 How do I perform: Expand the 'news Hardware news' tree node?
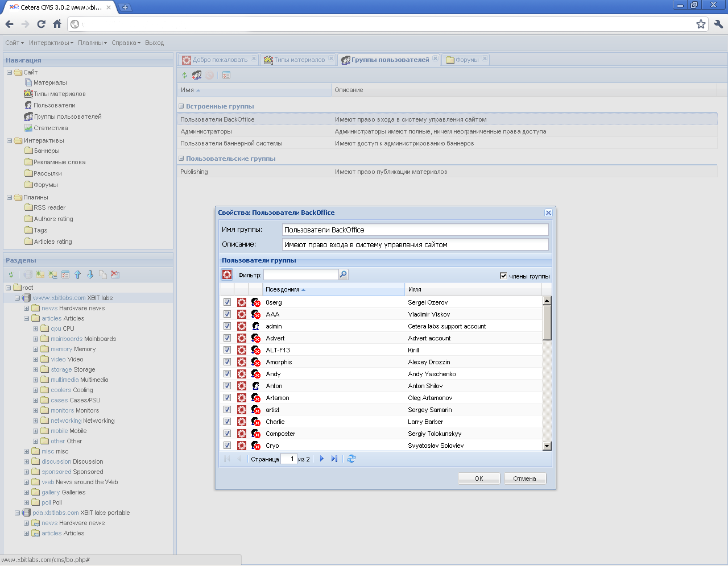click(27, 308)
